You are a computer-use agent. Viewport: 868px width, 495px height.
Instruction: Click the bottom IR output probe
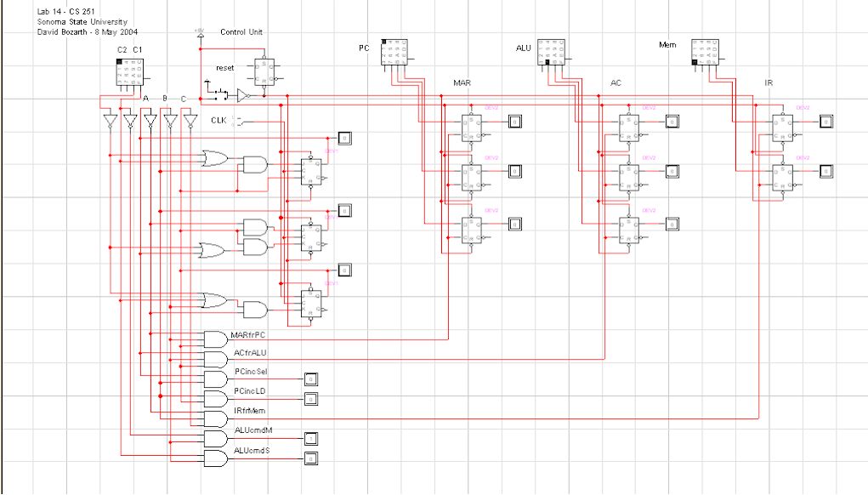coord(826,171)
